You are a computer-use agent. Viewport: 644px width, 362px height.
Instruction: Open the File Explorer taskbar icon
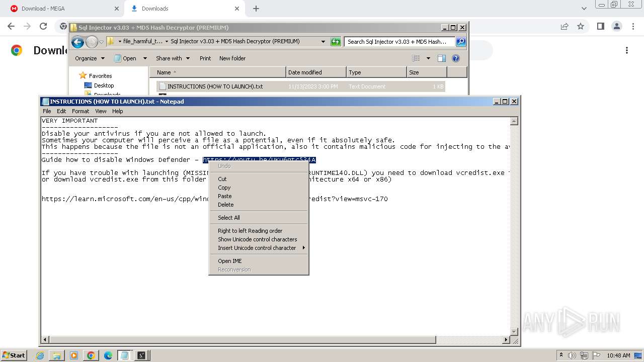point(57,355)
